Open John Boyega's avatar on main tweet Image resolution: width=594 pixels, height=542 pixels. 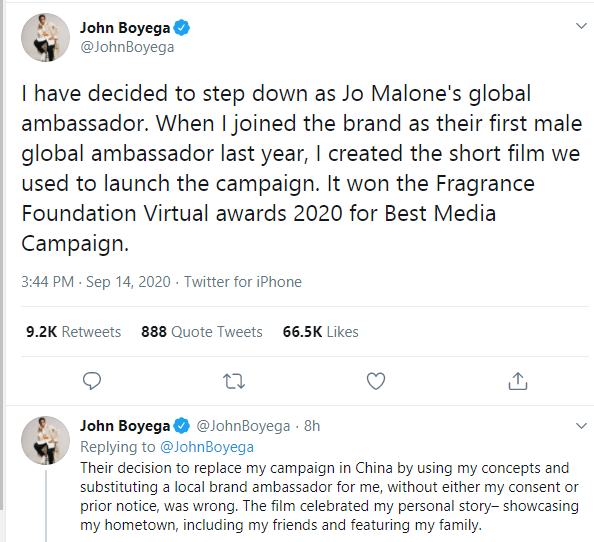pyautogui.click(x=45, y=37)
